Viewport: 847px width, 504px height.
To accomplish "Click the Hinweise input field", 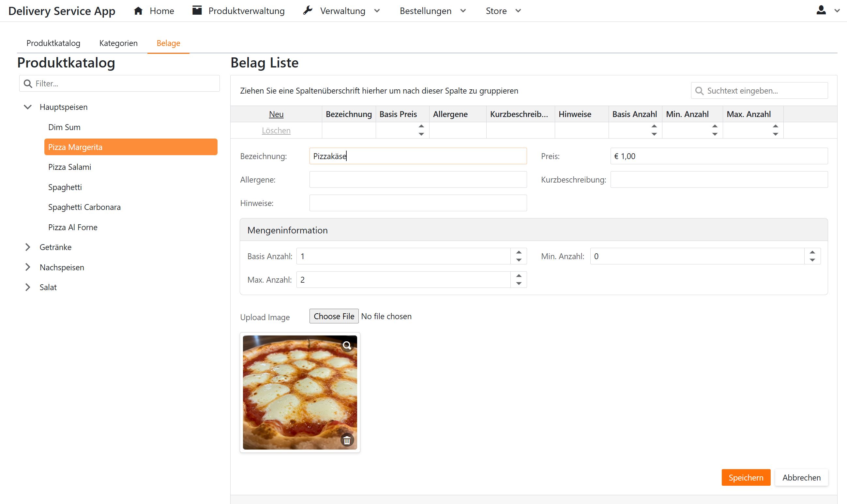I will pyautogui.click(x=418, y=203).
